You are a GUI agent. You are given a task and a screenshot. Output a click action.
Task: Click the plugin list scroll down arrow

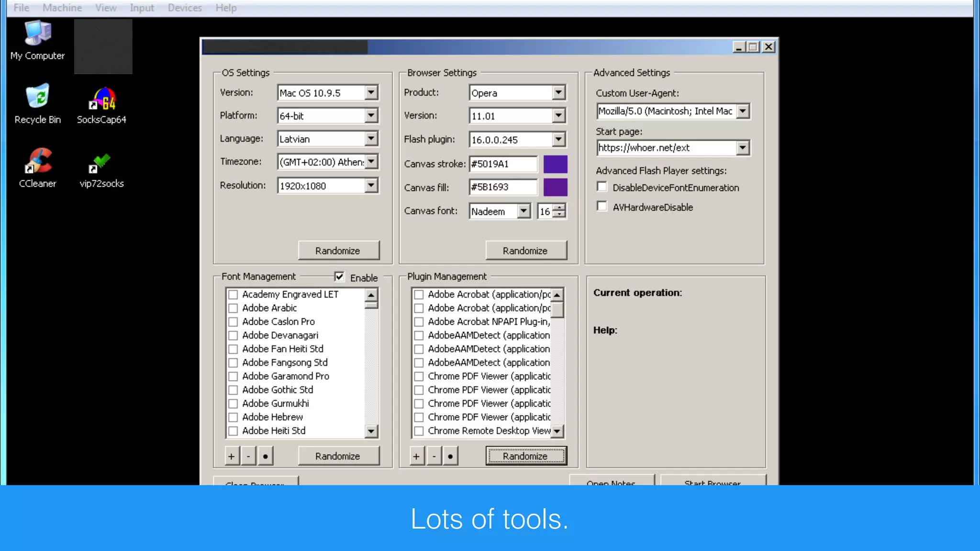(557, 431)
